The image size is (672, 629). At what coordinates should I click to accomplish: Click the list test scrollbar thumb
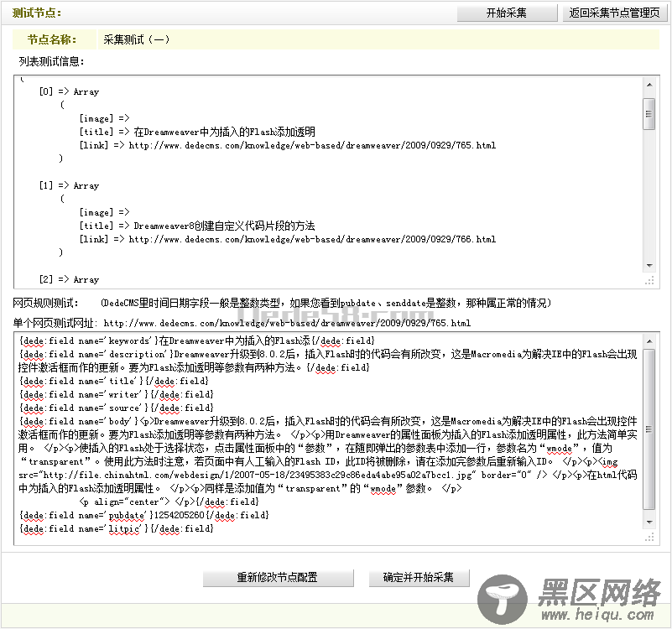point(649,114)
